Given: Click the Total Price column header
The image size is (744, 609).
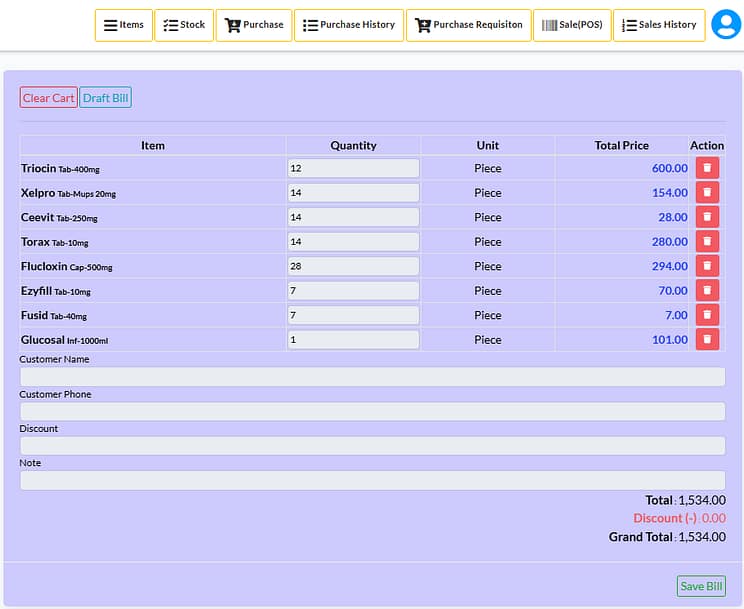Looking at the screenshot, I should click(622, 145).
